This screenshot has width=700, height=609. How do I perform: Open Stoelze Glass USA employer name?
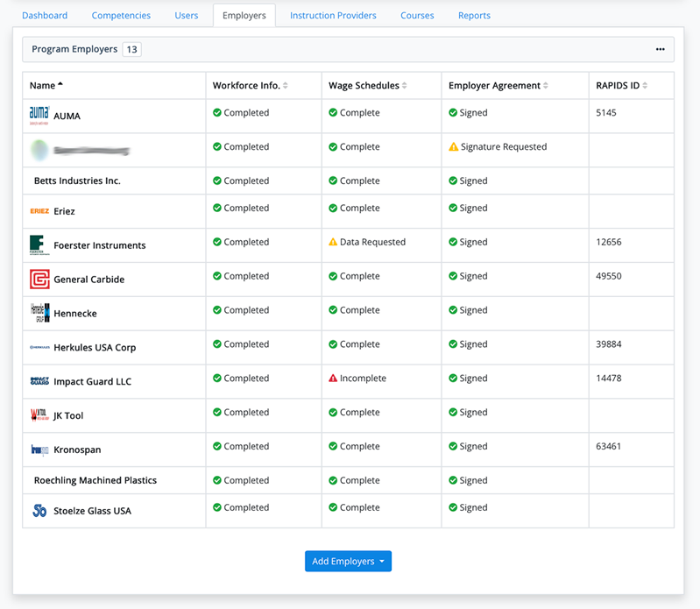pos(92,511)
